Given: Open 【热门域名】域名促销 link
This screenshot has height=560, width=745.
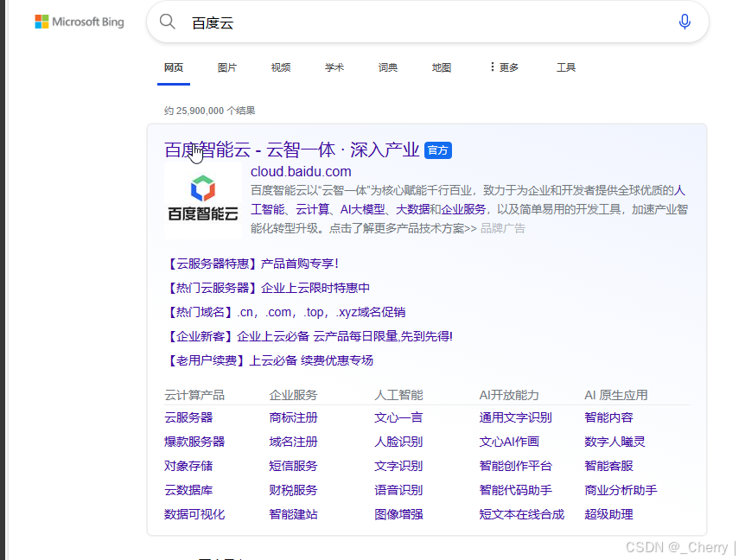Looking at the screenshot, I should [x=285, y=312].
